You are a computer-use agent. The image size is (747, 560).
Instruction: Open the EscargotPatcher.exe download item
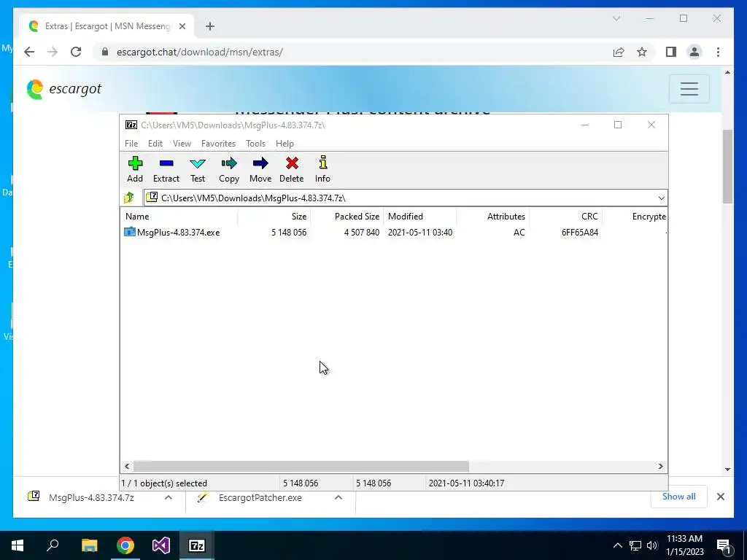click(260, 497)
